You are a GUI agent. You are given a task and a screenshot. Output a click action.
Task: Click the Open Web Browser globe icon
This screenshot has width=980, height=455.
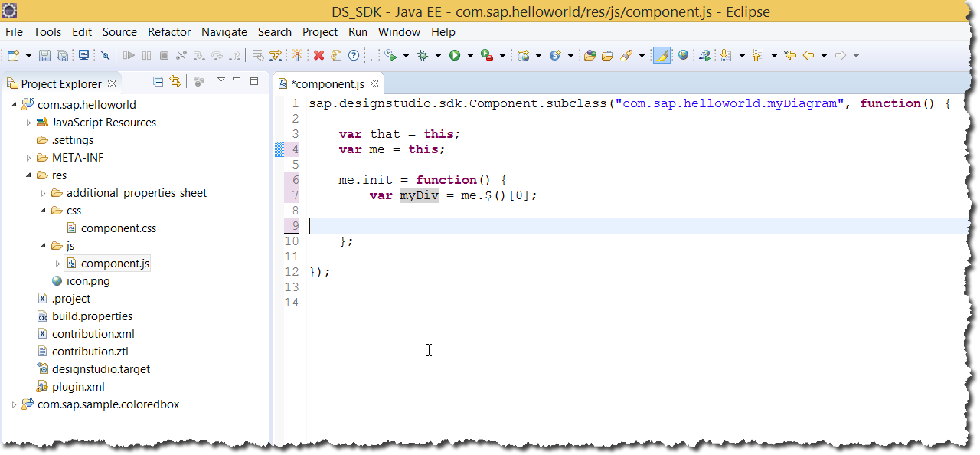click(x=683, y=56)
